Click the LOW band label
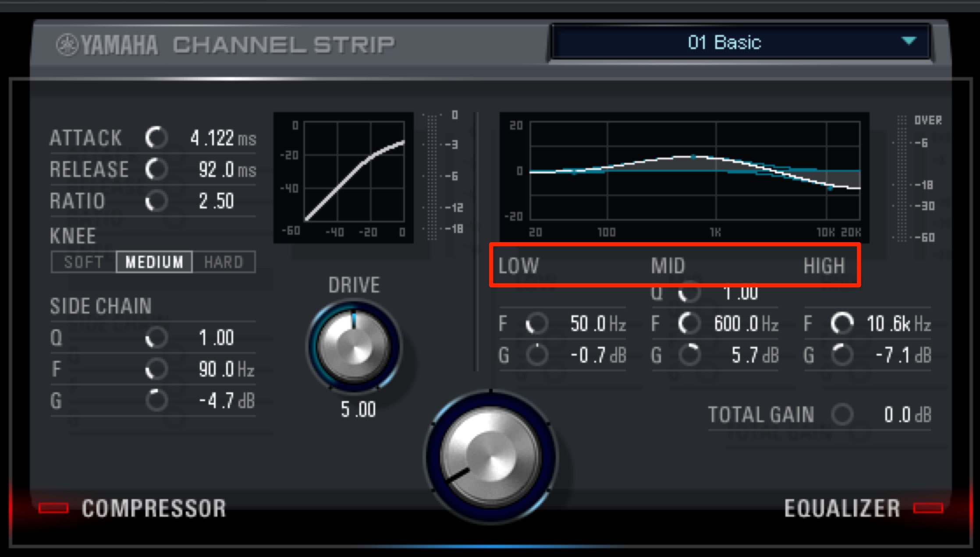 tap(518, 266)
